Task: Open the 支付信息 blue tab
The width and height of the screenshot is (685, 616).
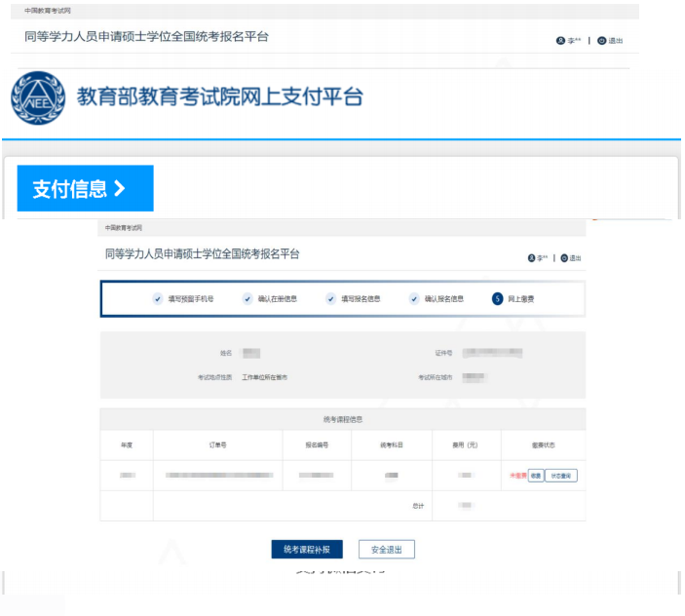Action: click(85, 188)
